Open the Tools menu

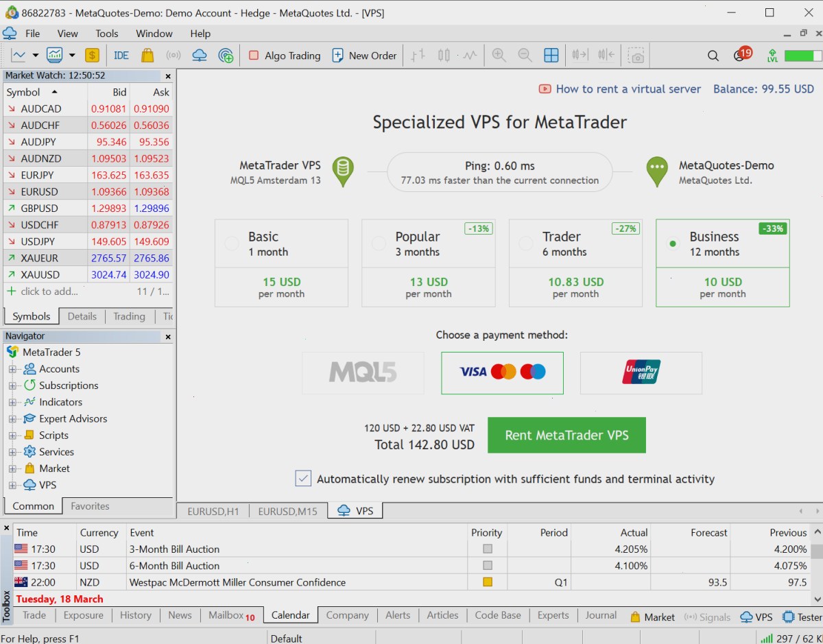pyautogui.click(x=106, y=34)
